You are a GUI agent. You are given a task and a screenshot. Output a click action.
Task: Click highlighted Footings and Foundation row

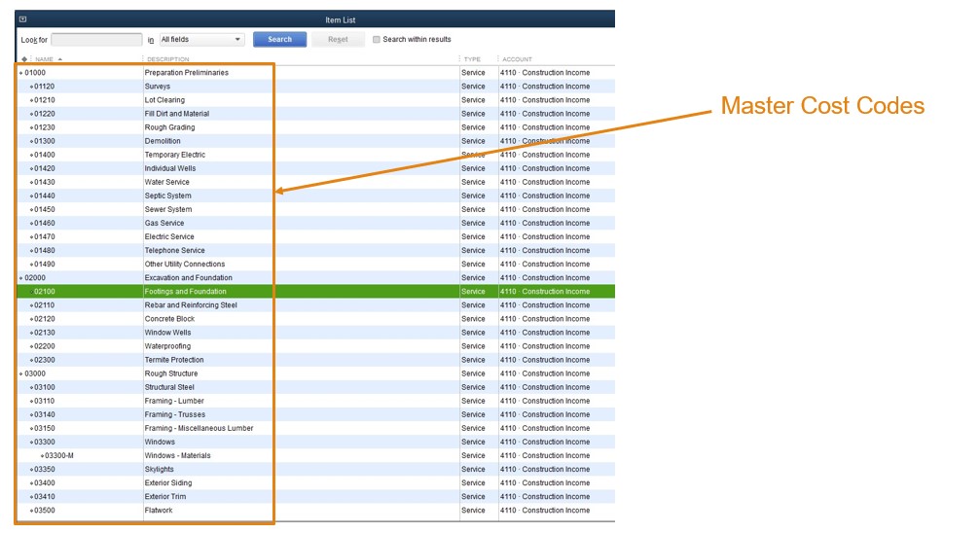click(315, 292)
